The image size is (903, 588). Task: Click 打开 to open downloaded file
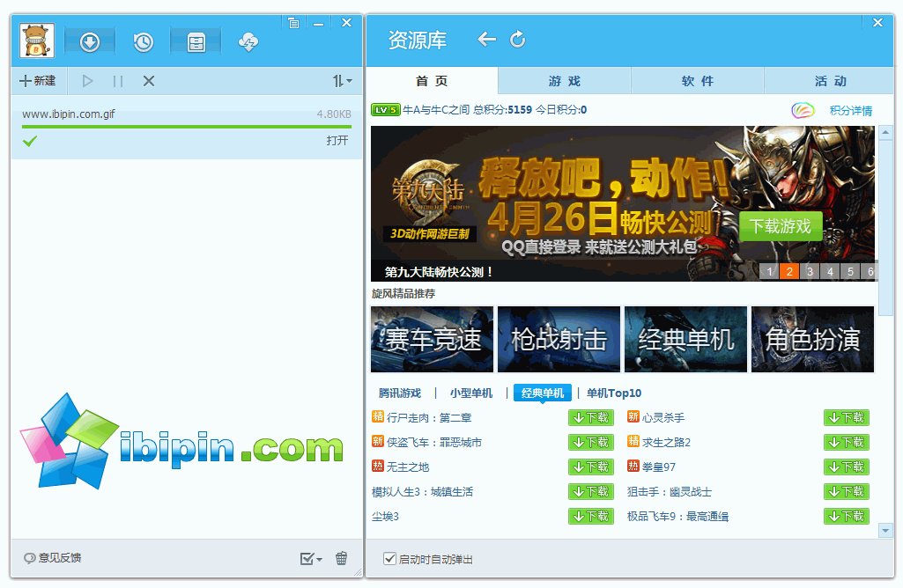337,140
